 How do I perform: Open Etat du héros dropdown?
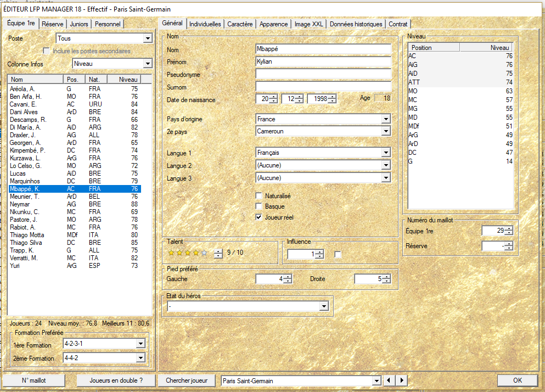point(324,306)
